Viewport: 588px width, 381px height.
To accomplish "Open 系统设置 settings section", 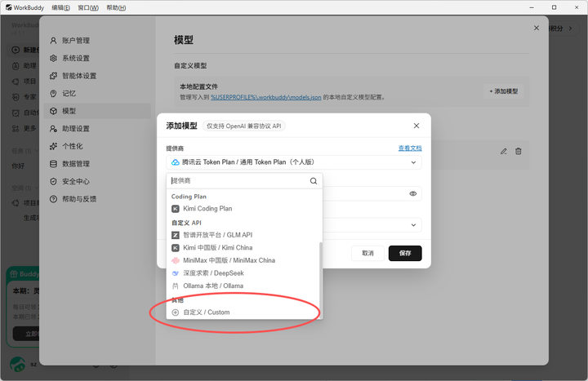I will [97, 58].
